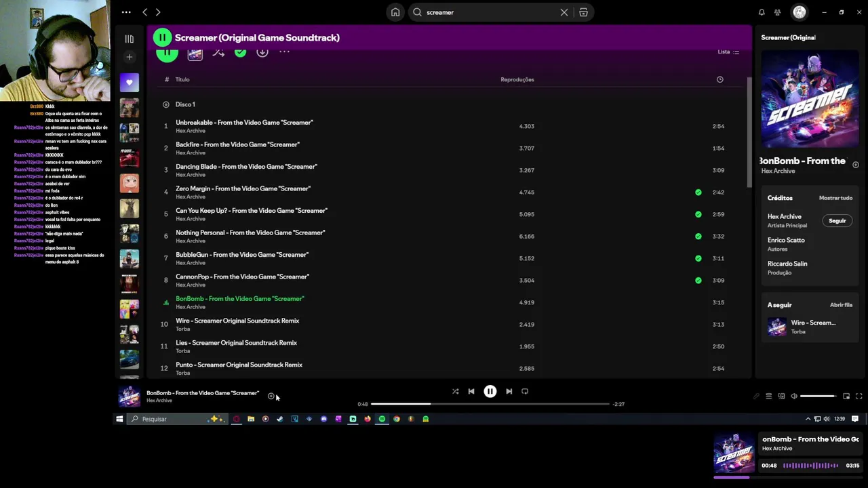Seek on the mini player waveform bar
Viewport: 868px width, 488px height.
tap(810, 466)
